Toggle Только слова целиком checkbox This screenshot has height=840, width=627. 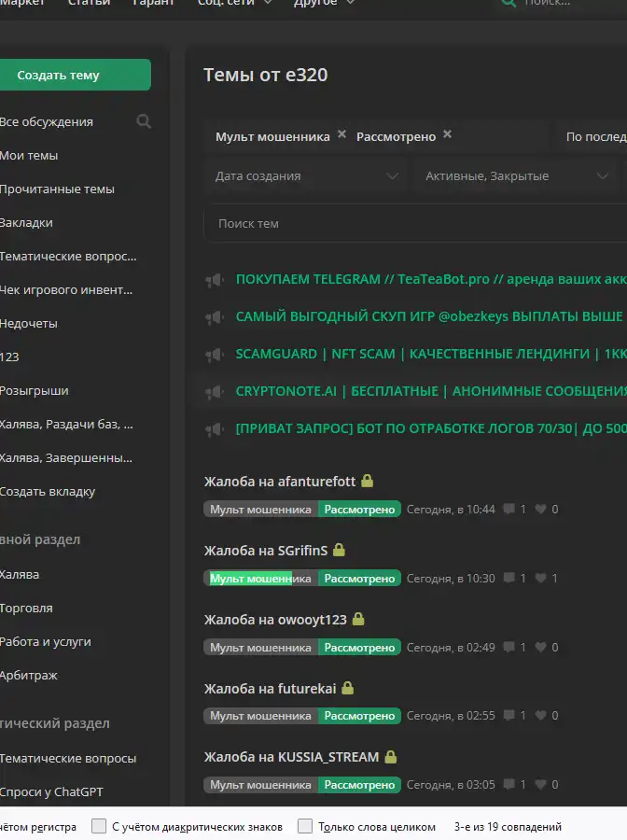pyautogui.click(x=305, y=826)
